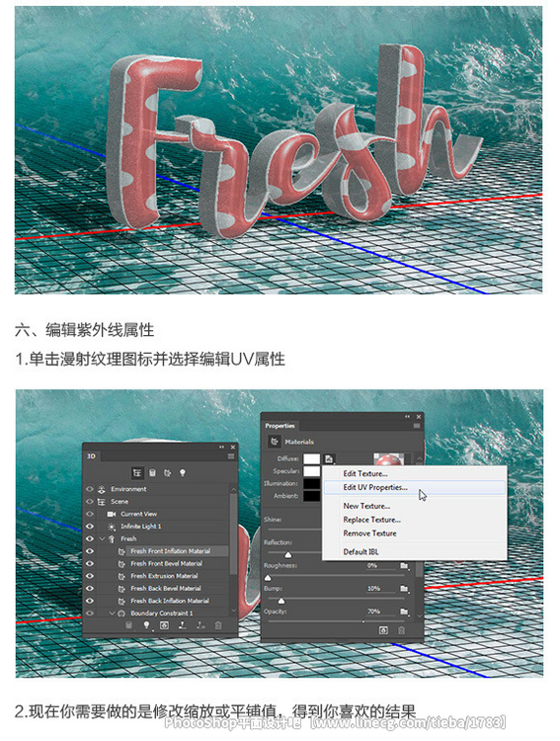Click the Diffuse color swatch
560x741 pixels.
click(x=312, y=458)
